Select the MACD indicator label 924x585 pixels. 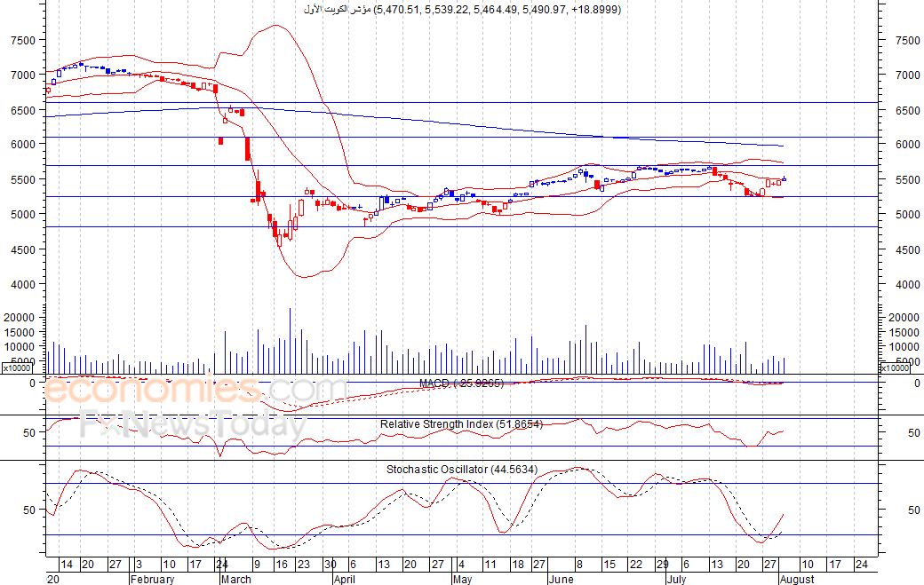(461, 383)
